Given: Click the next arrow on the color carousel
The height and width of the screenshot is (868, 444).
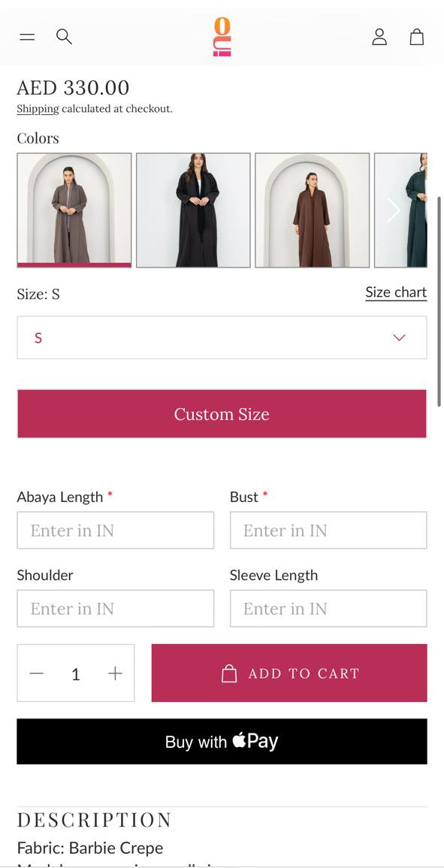Looking at the screenshot, I should (x=394, y=210).
